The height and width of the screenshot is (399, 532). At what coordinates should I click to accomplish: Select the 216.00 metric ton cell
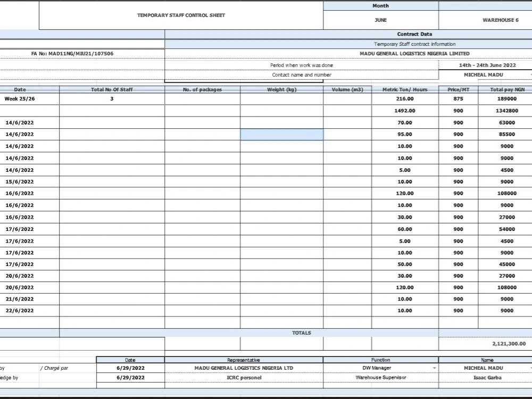pos(405,99)
